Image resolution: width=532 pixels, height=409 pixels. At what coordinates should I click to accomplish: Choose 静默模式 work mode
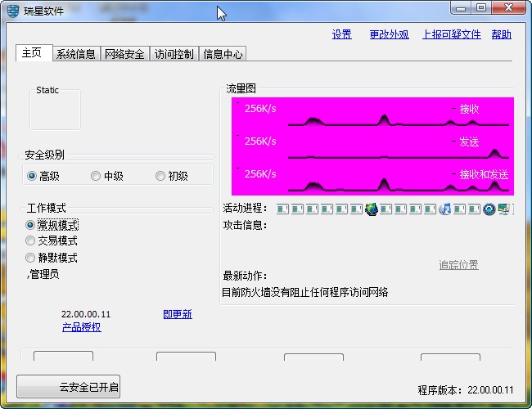click(x=52, y=258)
